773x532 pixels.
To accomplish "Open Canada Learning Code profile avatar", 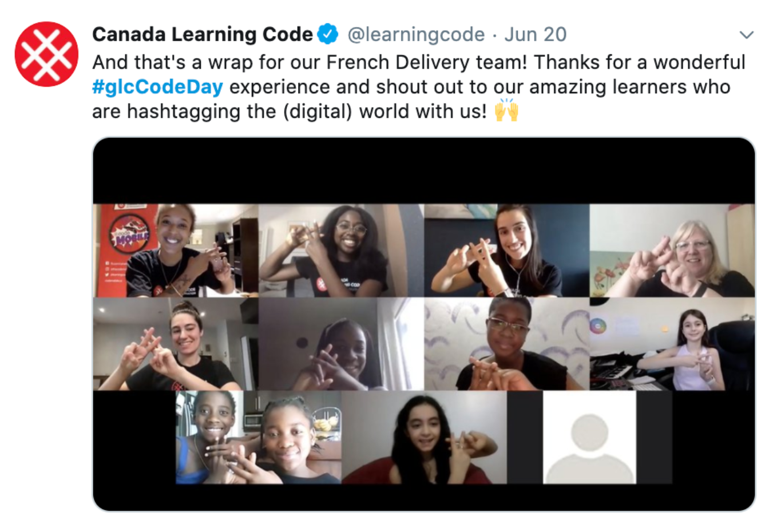I will (x=46, y=54).
